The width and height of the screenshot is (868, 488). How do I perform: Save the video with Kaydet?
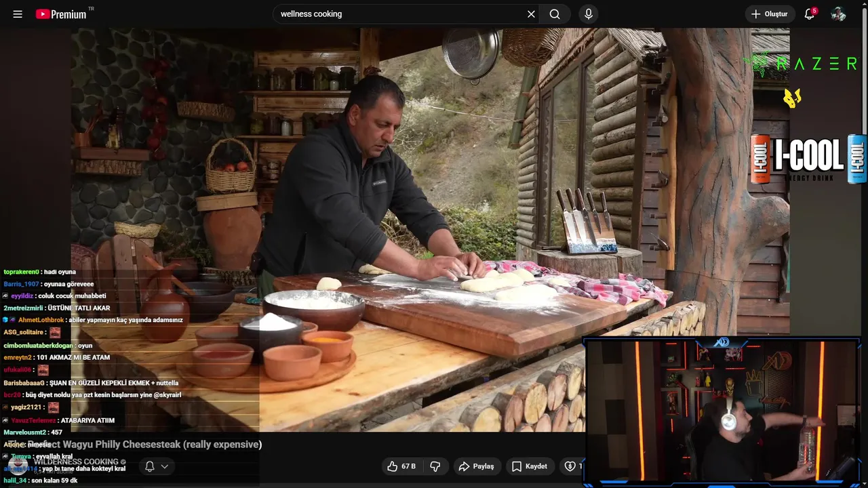(x=530, y=466)
